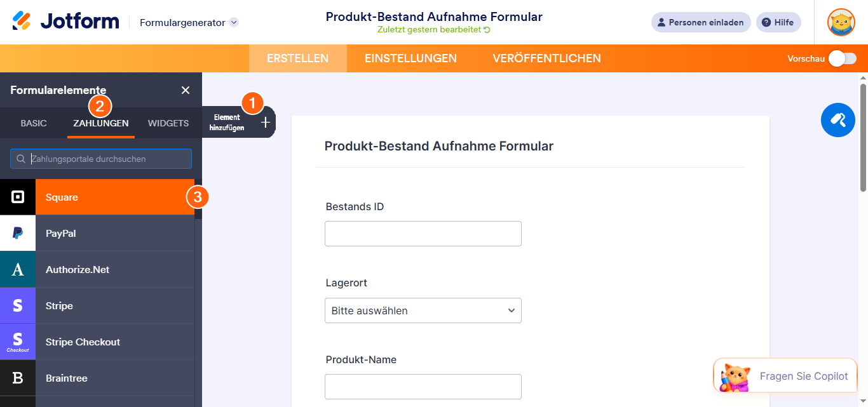Open the Lagerort selection dropdown
The width and height of the screenshot is (868, 407).
pyautogui.click(x=423, y=310)
